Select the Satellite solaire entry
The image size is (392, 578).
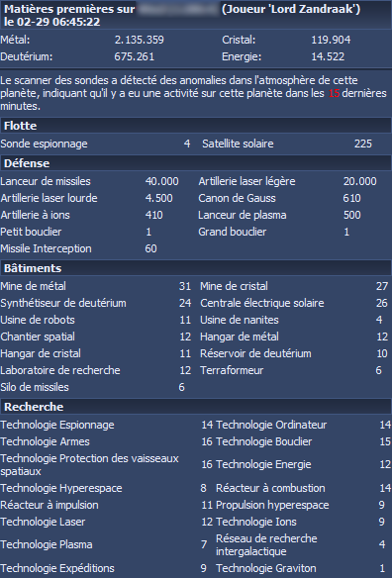pos(238,144)
